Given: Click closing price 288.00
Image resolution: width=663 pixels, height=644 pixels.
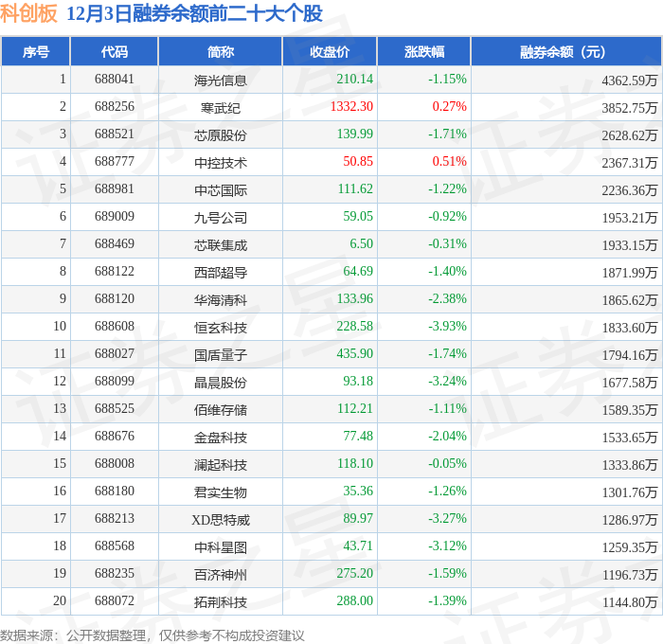Looking at the screenshot, I should point(355,601).
